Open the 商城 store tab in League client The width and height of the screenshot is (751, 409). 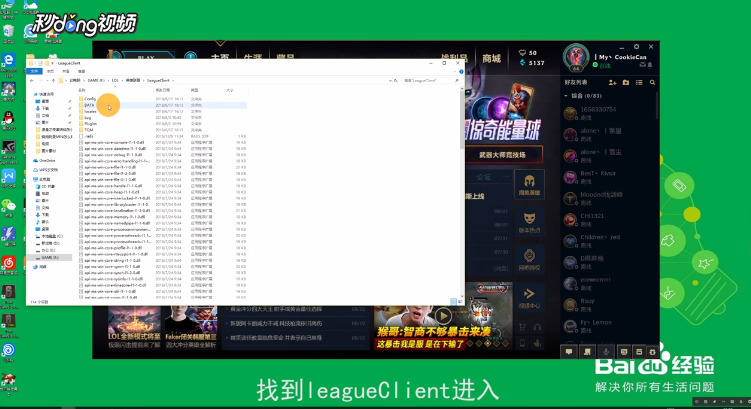pyautogui.click(x=491, y=58)
